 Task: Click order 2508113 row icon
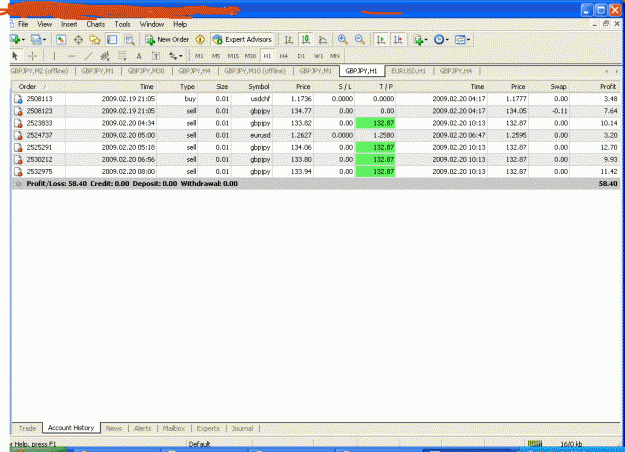pos(18,99)
